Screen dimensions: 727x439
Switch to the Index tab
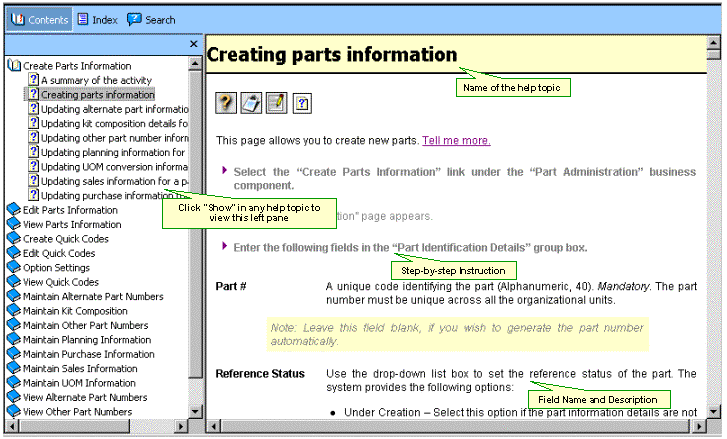click(98, 19)
